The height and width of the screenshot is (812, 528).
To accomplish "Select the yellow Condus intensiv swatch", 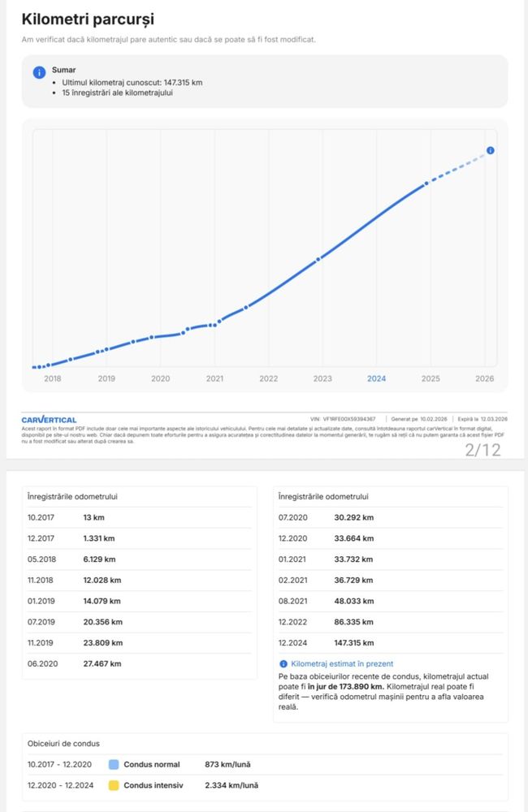I will pyautogui.click(x=114, y=785).
